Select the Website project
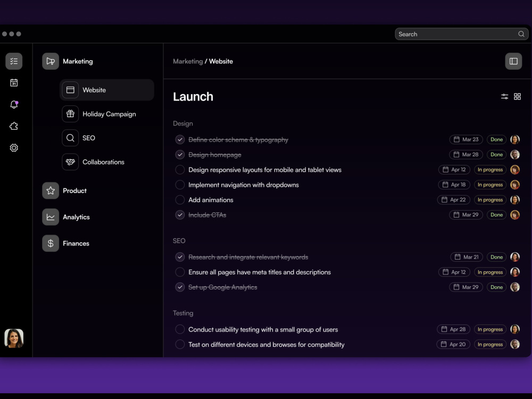Viewport: 532px width, 399px height. coord(107,90)
